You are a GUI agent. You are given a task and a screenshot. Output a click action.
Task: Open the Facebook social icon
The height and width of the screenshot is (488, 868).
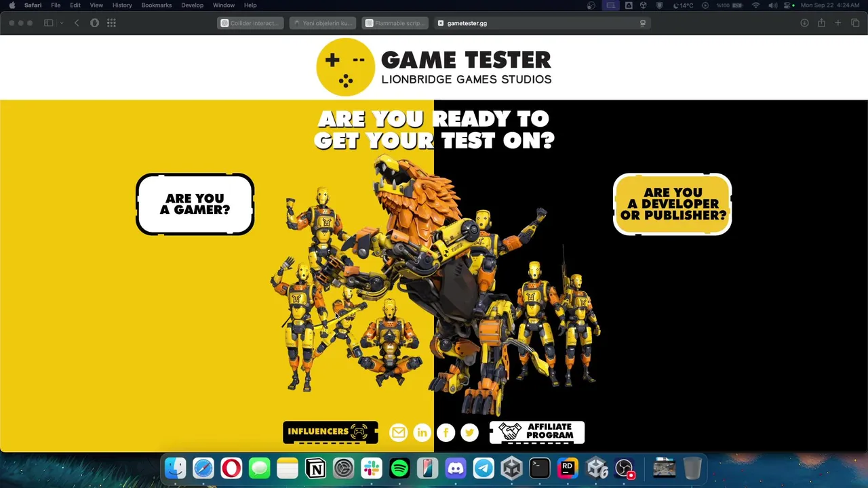(x=446, y=432)
